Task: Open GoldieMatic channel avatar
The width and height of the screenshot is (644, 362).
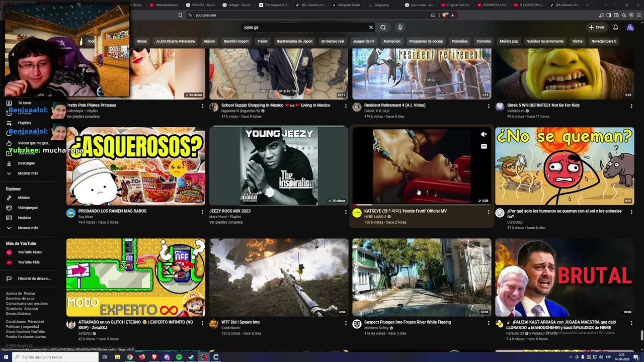Action: (214, 324)
